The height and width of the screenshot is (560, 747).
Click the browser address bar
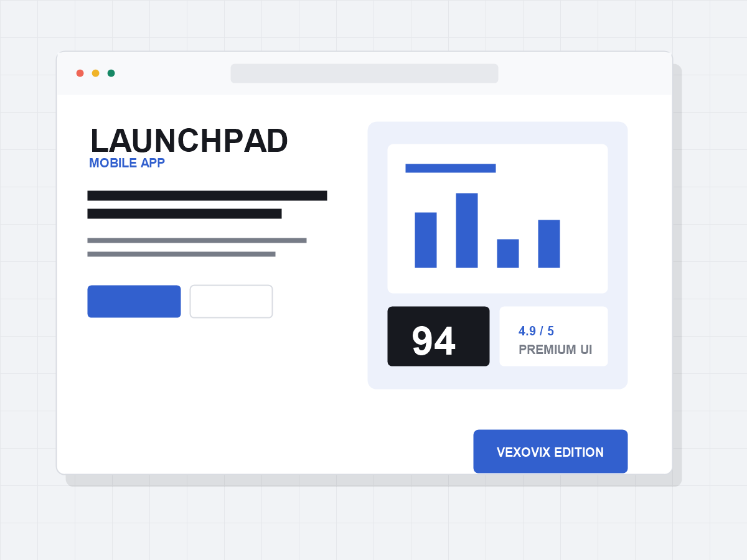[x=364, y=73]
